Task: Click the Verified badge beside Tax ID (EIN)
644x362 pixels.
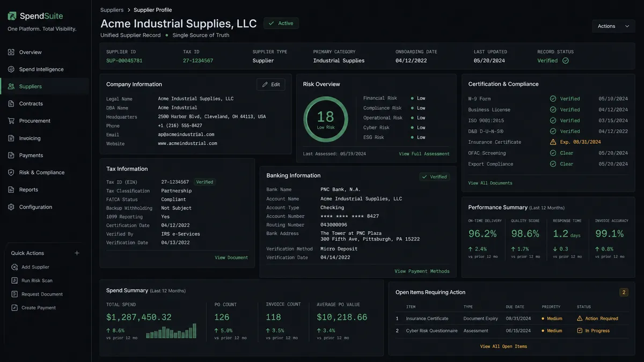Action: 204,182
